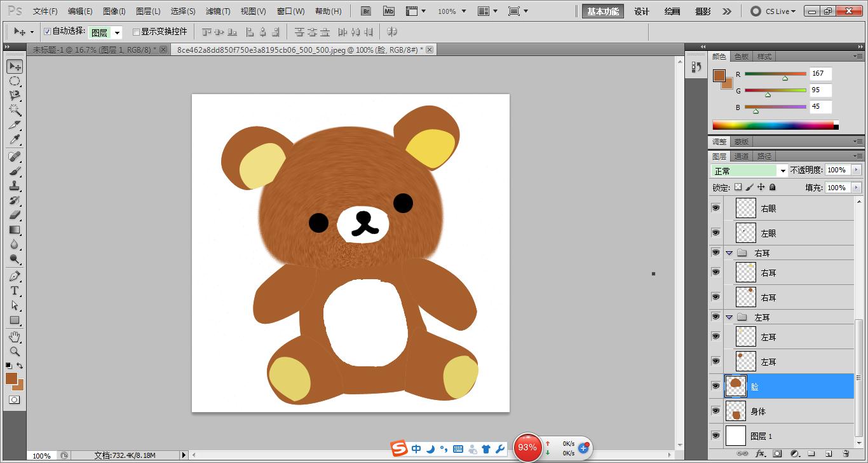This screenshot has height=463, width=868.
Task: Open the 图像(I) menu
Action: (114, 11)
